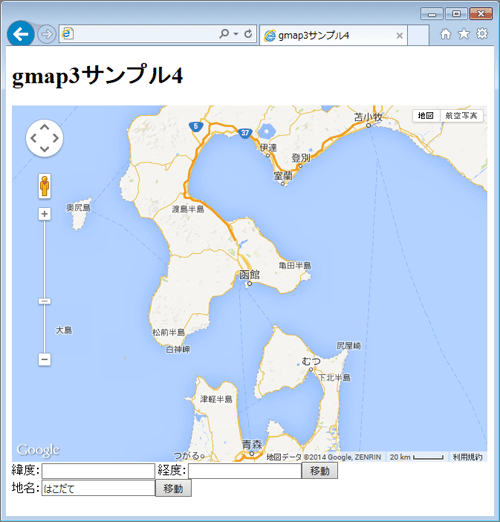
Task: Zoom out with the minus button
Action: tap(45, 359)
